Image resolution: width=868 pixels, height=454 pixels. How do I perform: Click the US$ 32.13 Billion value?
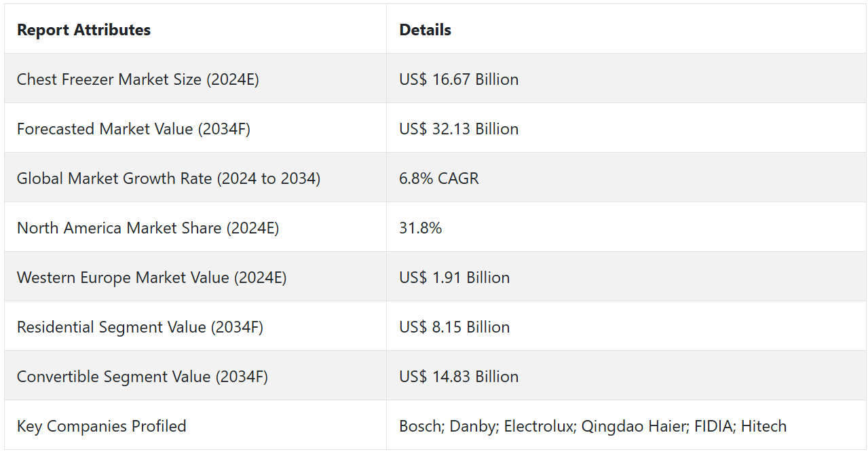(x=459, y=129)
